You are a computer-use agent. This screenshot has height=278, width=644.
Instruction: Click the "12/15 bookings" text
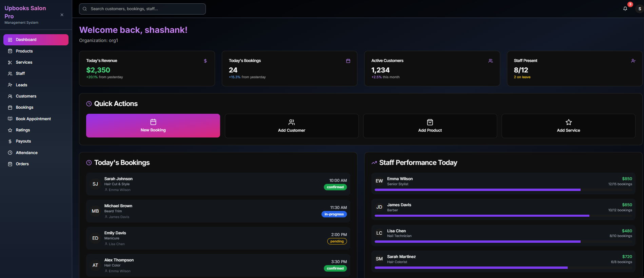click(x=620, y=184)
